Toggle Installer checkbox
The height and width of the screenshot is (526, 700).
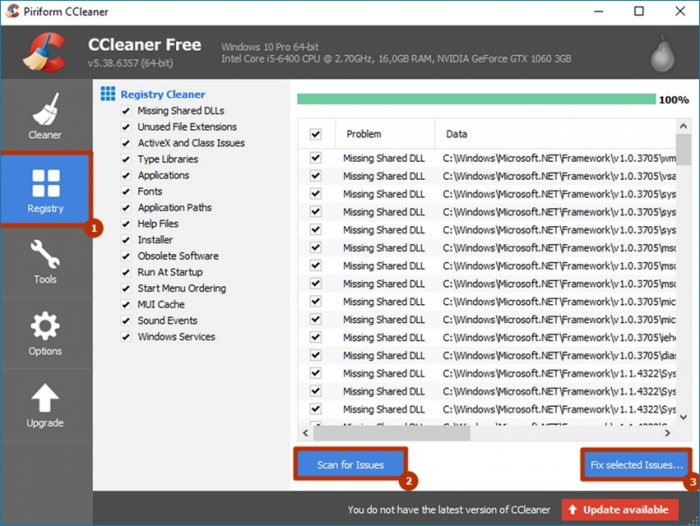click(126, 240)
